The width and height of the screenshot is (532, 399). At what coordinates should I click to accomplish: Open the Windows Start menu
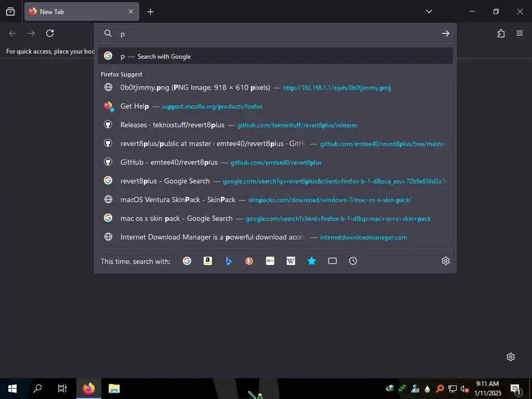[x=12, y=389]
